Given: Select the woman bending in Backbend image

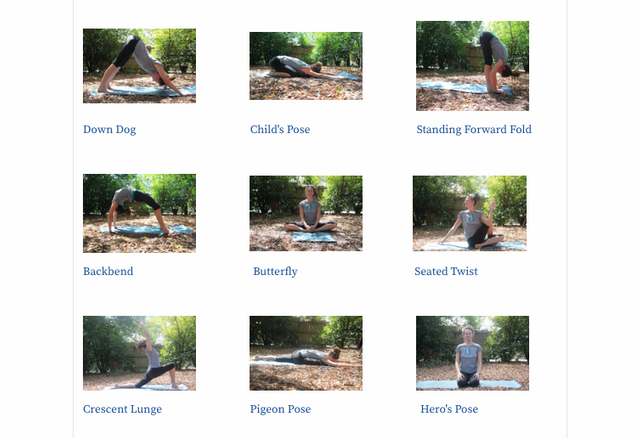Looking at the screenshot, I should [x=136, y=208].
